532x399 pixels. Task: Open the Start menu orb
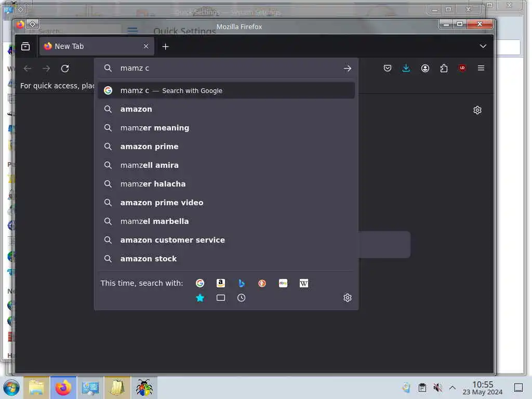click(11, 388)
